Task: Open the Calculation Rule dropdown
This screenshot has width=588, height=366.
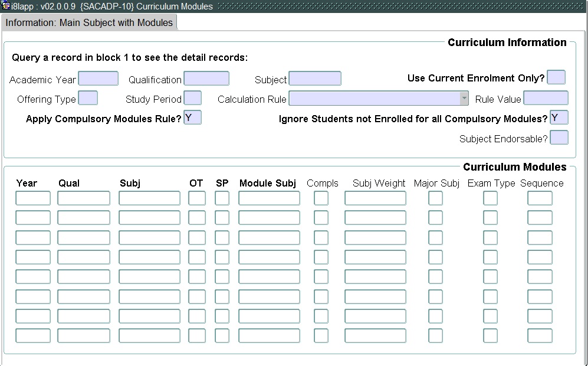Action: pos(464,99)
